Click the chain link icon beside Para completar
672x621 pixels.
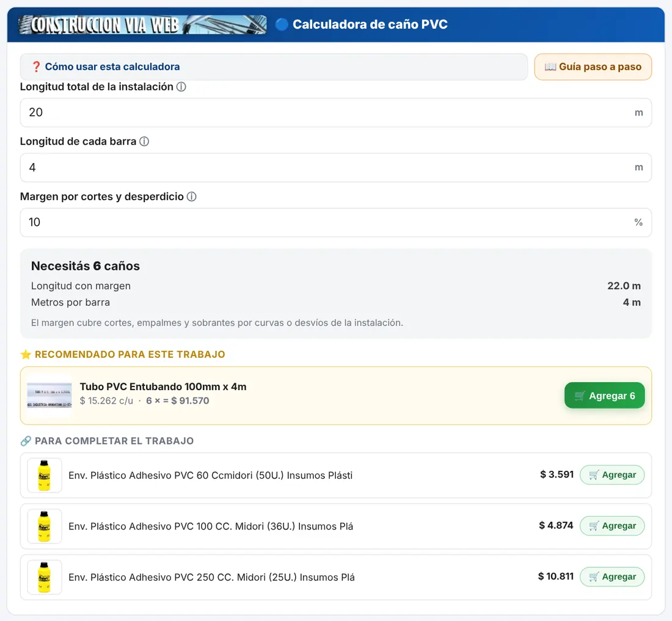click(26, 441)
